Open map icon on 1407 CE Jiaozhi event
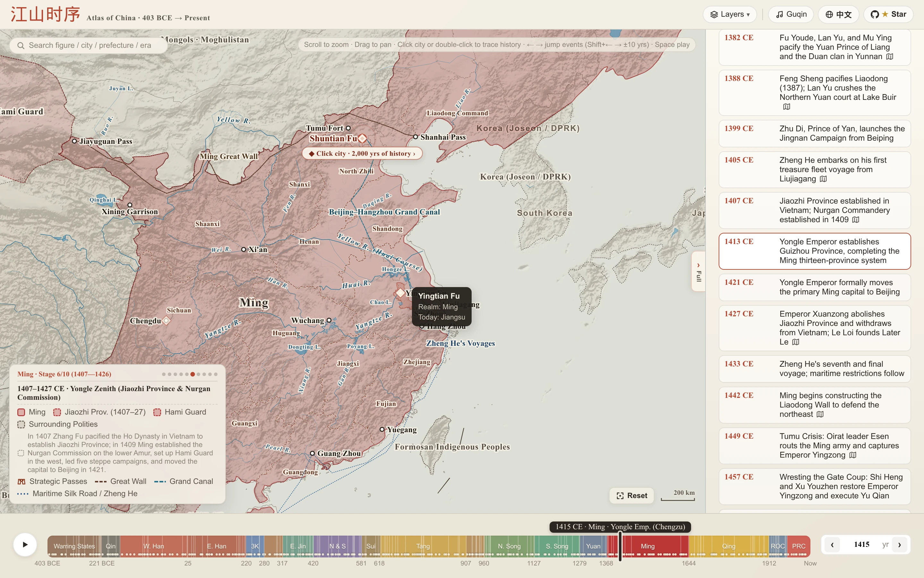Viewport: 924px width, 578px height. [x=856, y=220]
